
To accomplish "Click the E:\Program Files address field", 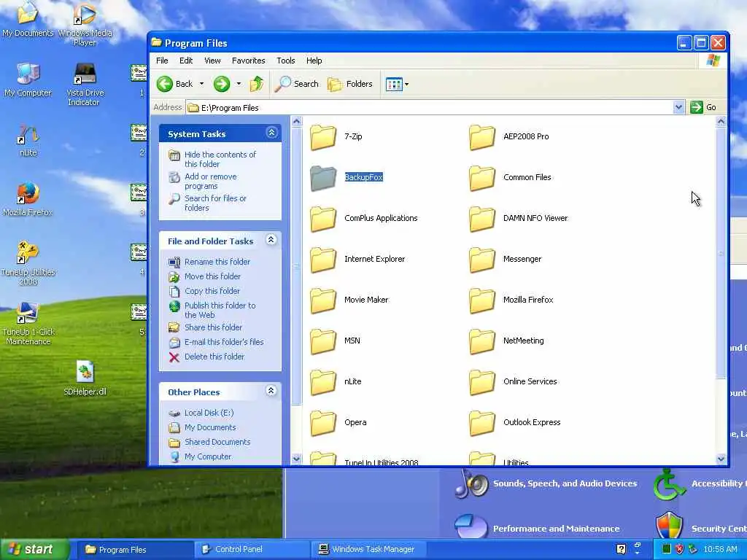I will point(429,108).
